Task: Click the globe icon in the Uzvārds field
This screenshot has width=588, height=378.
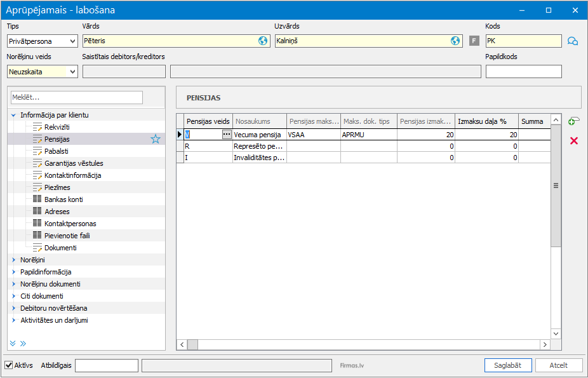Action: tap(455, 41)
